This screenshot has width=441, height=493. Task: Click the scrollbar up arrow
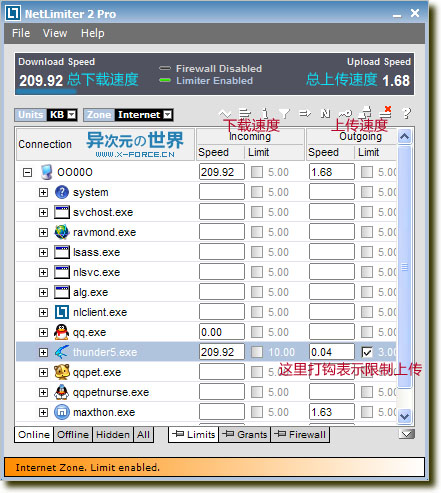[405, 136]
